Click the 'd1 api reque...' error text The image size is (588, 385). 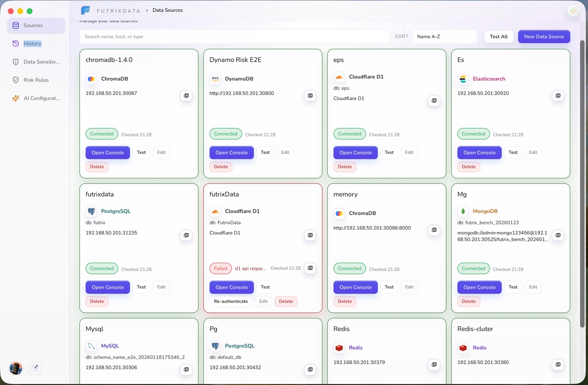click(x=250, y=269)
